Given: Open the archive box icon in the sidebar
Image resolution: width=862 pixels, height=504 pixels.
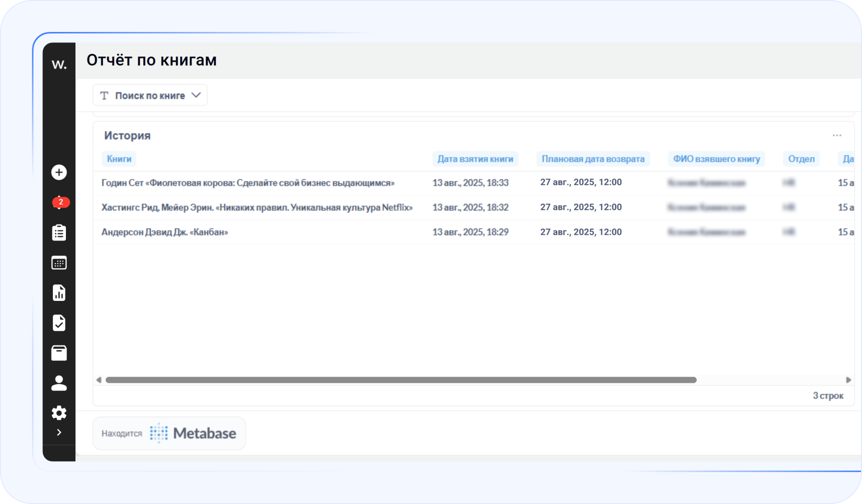Looking at the screenshot, I should tap(59, 353).
